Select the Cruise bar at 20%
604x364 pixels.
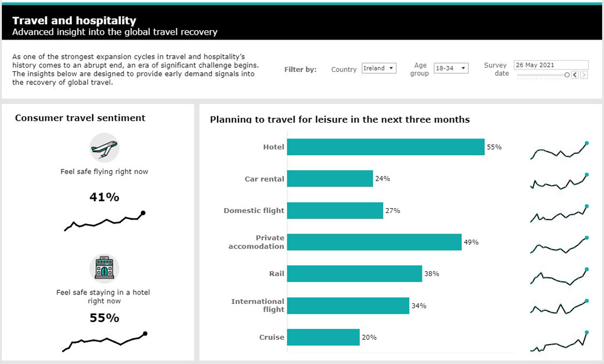[x=323, y=337]
